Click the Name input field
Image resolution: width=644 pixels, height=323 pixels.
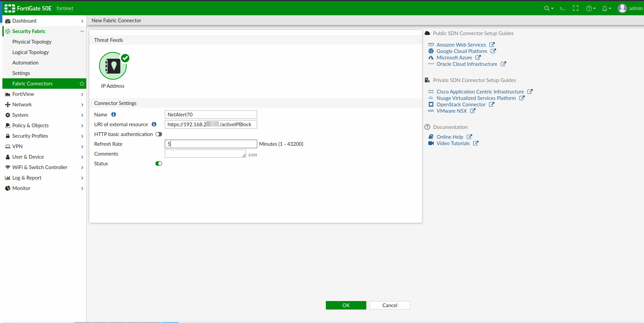pyautogui.click(x=211, y=114)
